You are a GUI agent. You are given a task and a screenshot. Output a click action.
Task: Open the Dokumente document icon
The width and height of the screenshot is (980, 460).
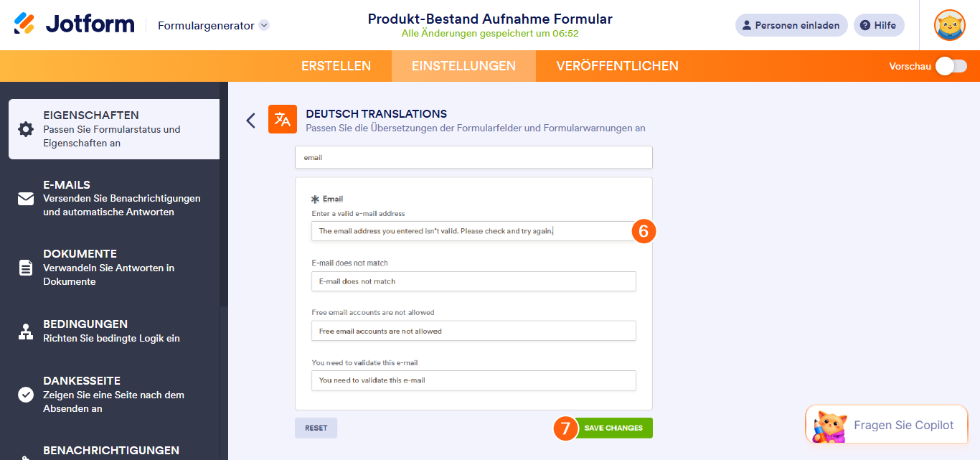click(x=26, y=268)
